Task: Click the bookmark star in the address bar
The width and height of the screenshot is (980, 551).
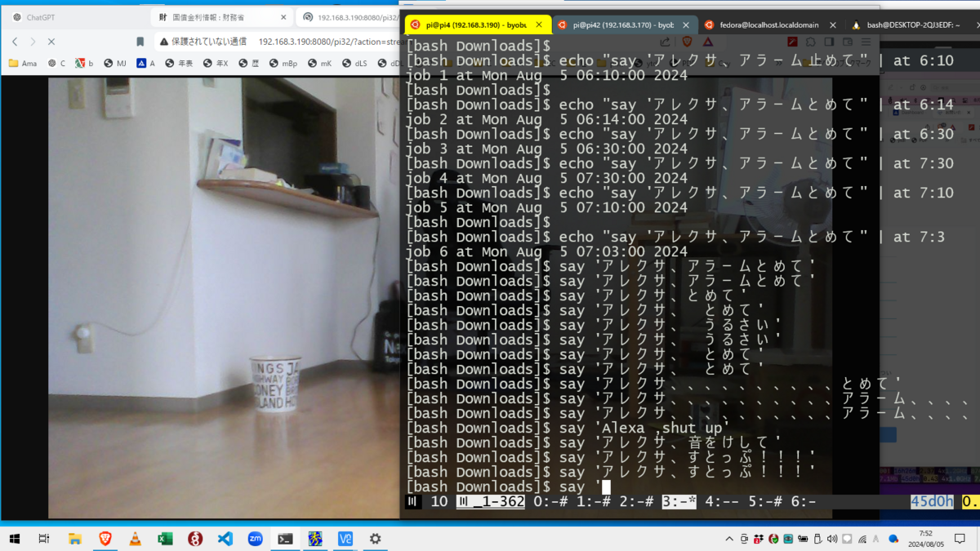Action: click(139, 41)
